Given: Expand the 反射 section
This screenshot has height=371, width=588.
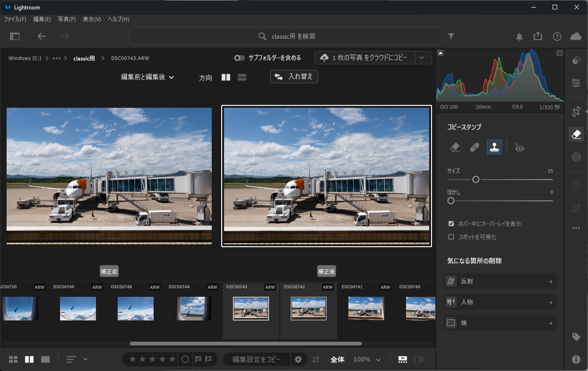Looking at the screenshot, I should [x=501, y=281].
